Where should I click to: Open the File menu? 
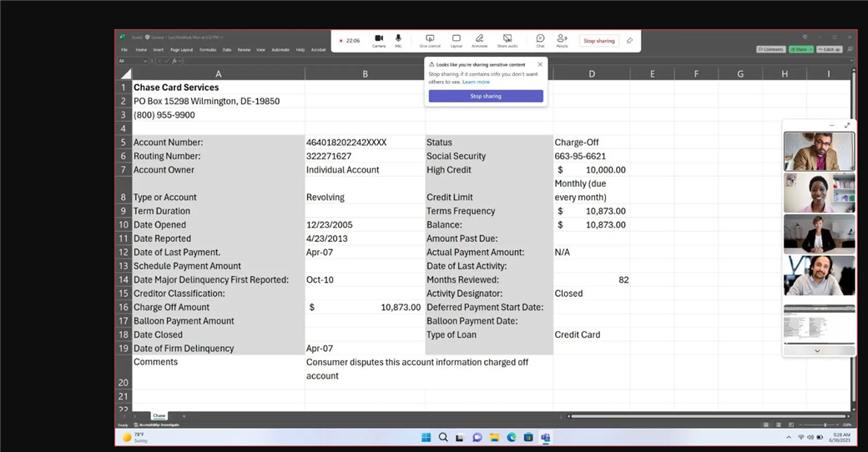124,50
